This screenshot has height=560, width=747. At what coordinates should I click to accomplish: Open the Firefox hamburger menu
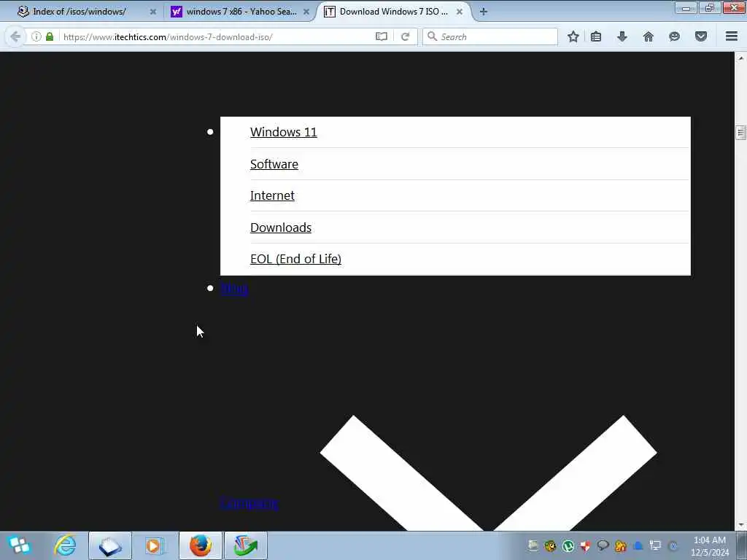pos(732,36)
